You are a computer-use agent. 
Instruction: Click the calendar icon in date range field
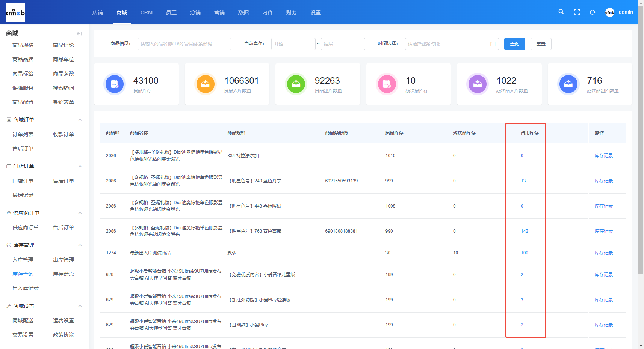point(493,44)
